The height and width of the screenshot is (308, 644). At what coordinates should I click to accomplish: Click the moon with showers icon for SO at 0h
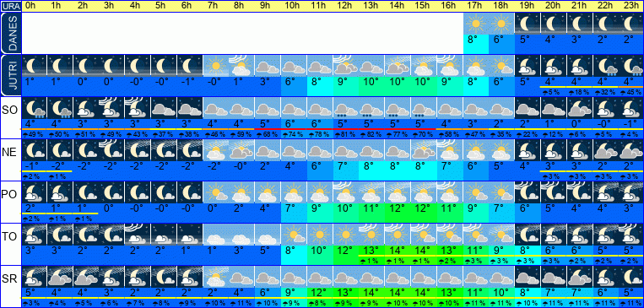(35, 108)
